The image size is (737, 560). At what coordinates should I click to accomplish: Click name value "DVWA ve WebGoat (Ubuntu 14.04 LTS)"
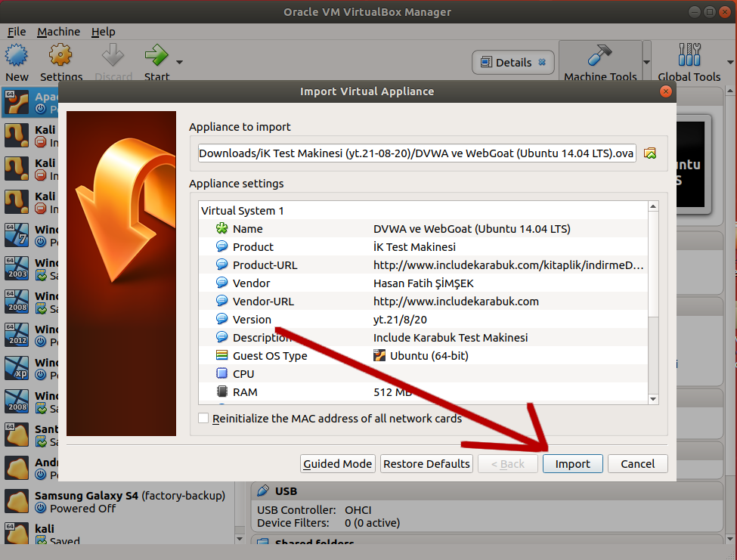tap(472, 229)
